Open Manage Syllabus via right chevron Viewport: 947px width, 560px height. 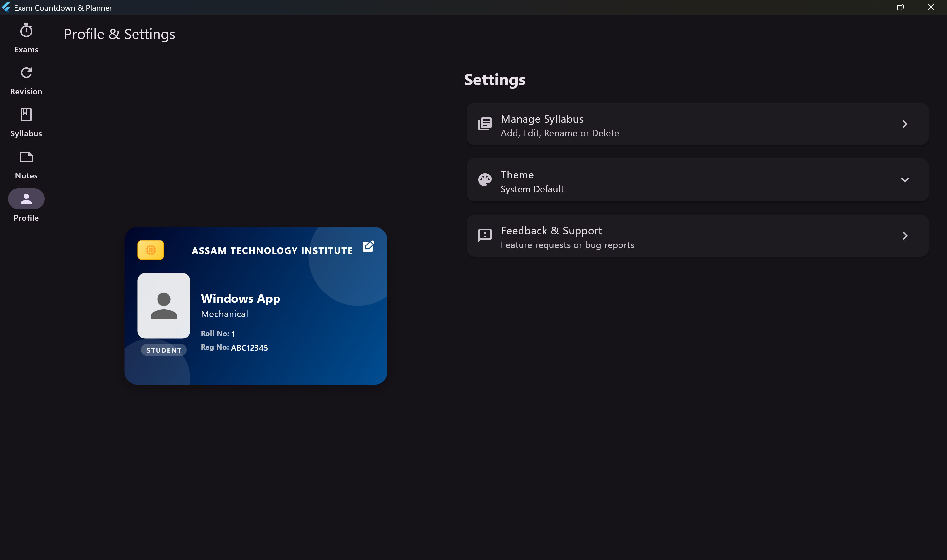click(904, 124)
